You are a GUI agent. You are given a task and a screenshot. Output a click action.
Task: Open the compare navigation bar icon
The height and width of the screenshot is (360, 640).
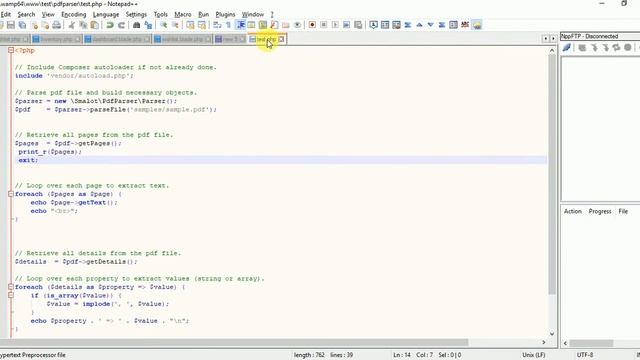[453, 25]
